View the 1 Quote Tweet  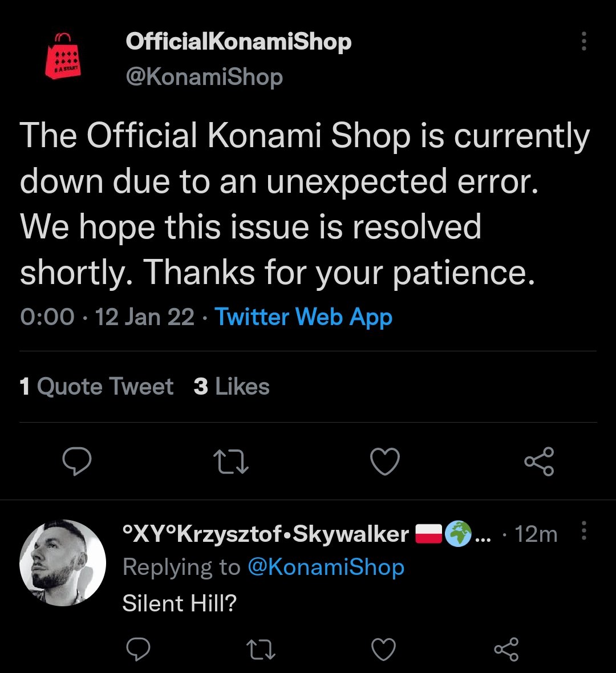click(96, 387)
